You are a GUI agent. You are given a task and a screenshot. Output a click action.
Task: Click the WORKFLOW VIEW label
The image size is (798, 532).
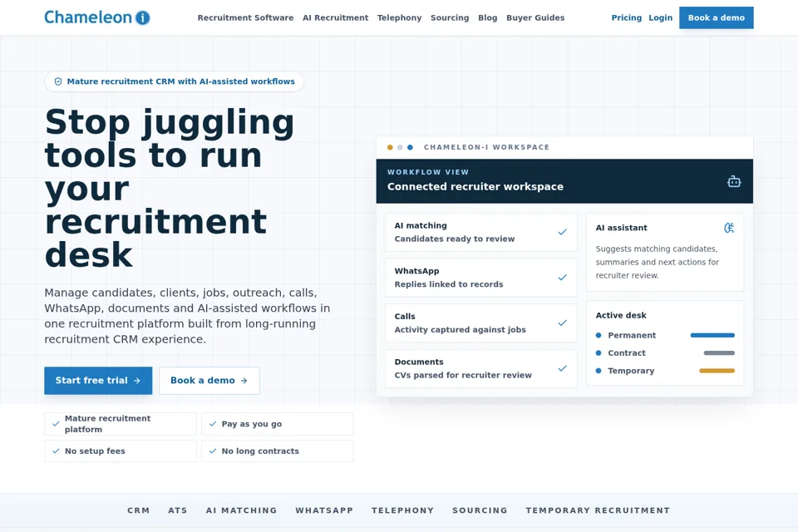[428, 172]
